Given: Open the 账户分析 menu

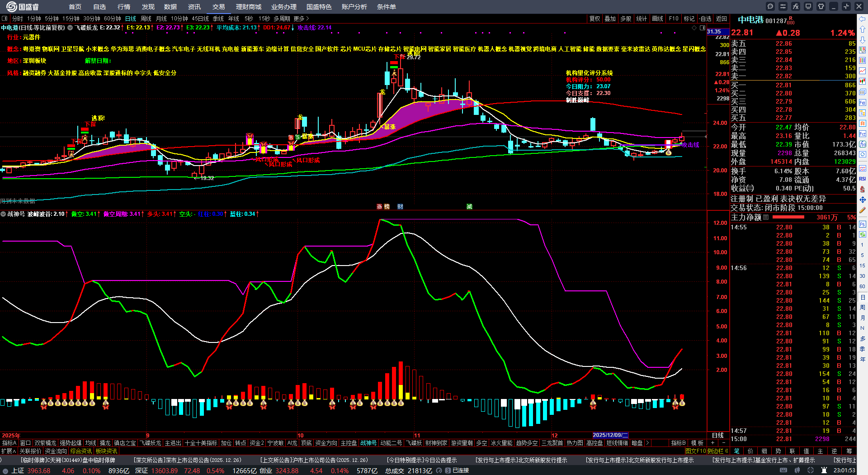Looking at the screenshot, I should (x=354, y=7).
